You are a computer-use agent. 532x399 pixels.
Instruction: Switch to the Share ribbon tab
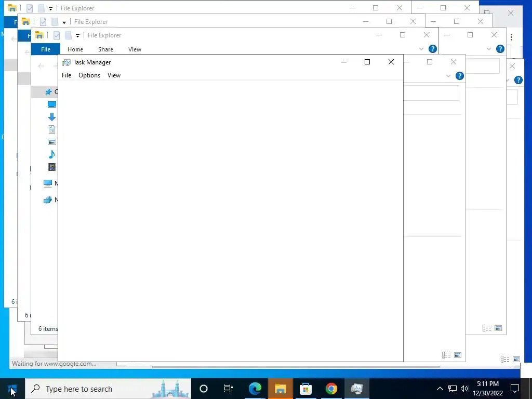[105, 49]
